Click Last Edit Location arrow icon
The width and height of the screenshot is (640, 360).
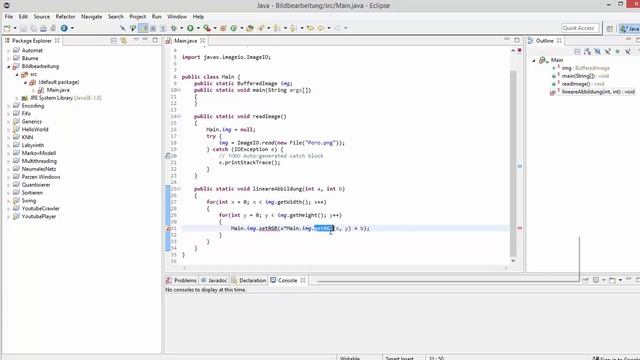click(311, 28)
